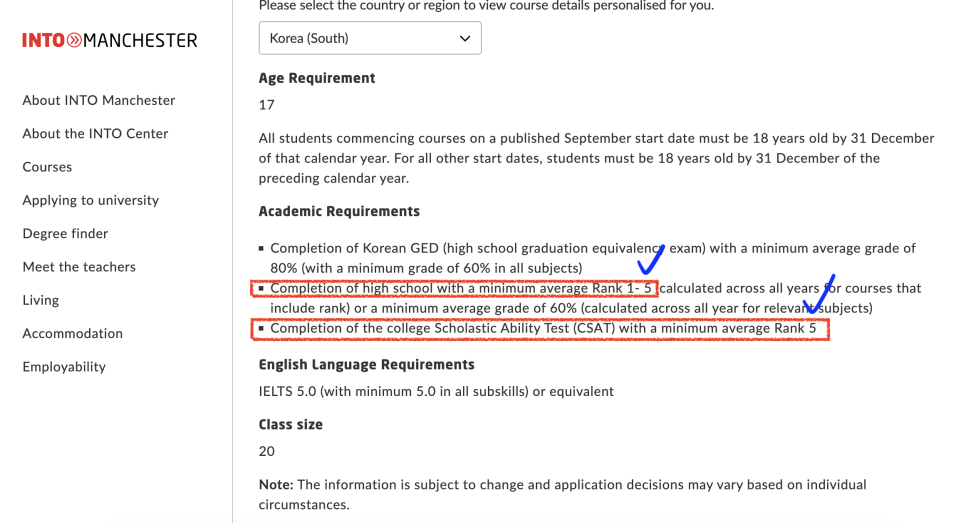Select the Age Requirement heading
The height and width of the screenshot is (523, 966).
pyautogui.click(x=317, y=78)
